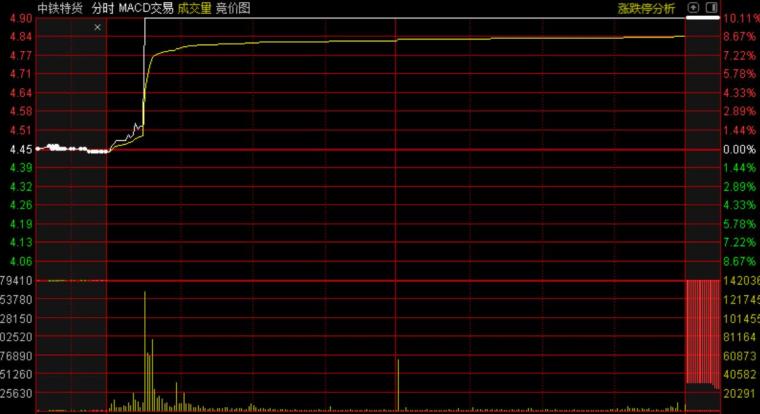This screenshot has width=760, height=414.
Task: Click the 4.45 previous close price label
Action: tap(21, 149)
